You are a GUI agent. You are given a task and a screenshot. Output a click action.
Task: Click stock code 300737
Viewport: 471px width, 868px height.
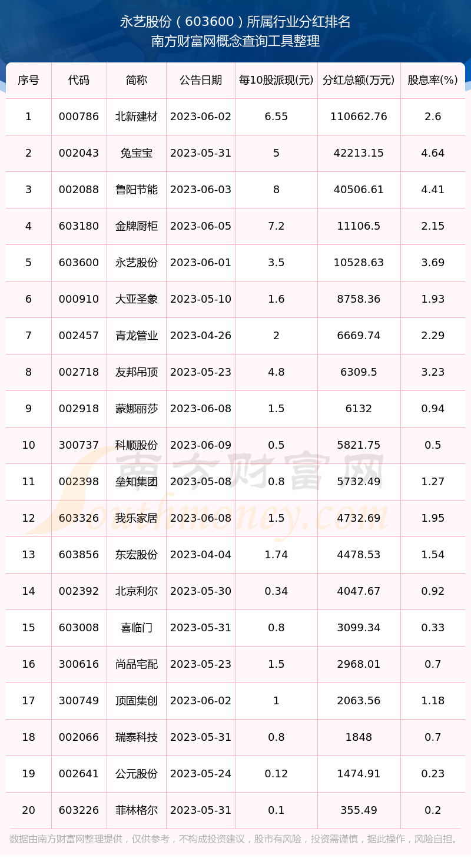(x=79, y=445)
